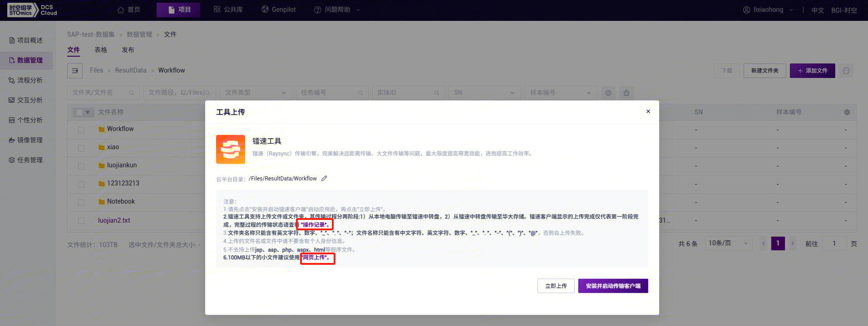Click the 新建文件夹 button

[765, 71]
